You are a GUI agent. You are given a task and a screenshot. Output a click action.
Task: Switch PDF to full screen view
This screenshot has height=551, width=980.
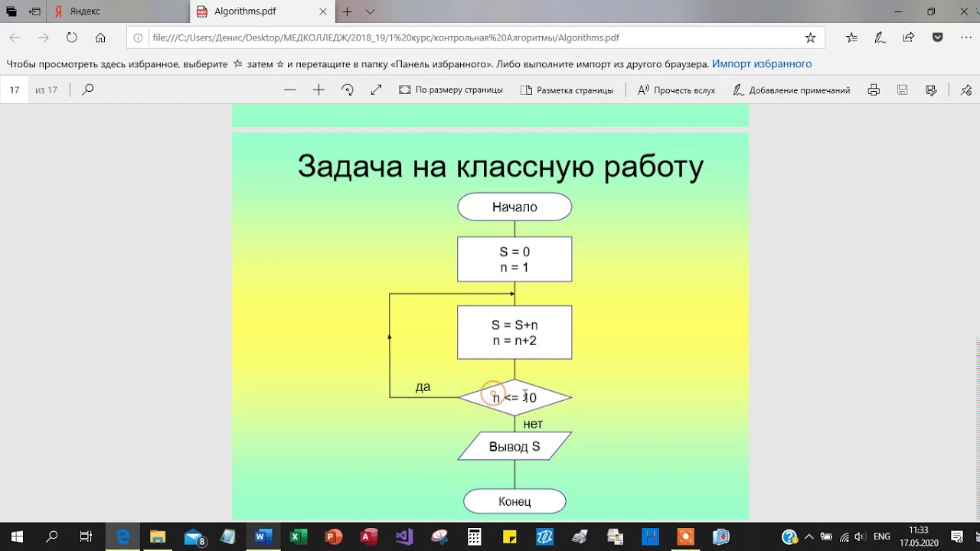pos(376,90)
